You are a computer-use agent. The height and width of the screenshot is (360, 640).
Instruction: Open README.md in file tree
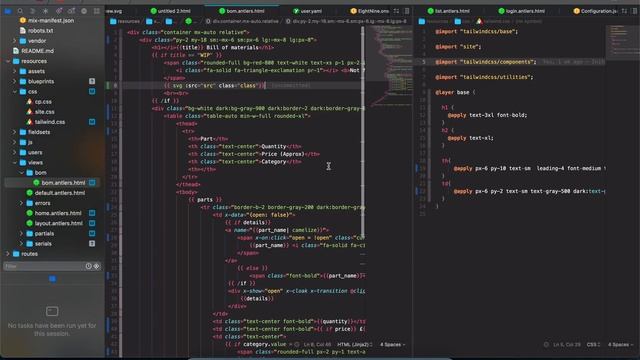(x=33, y=51)
